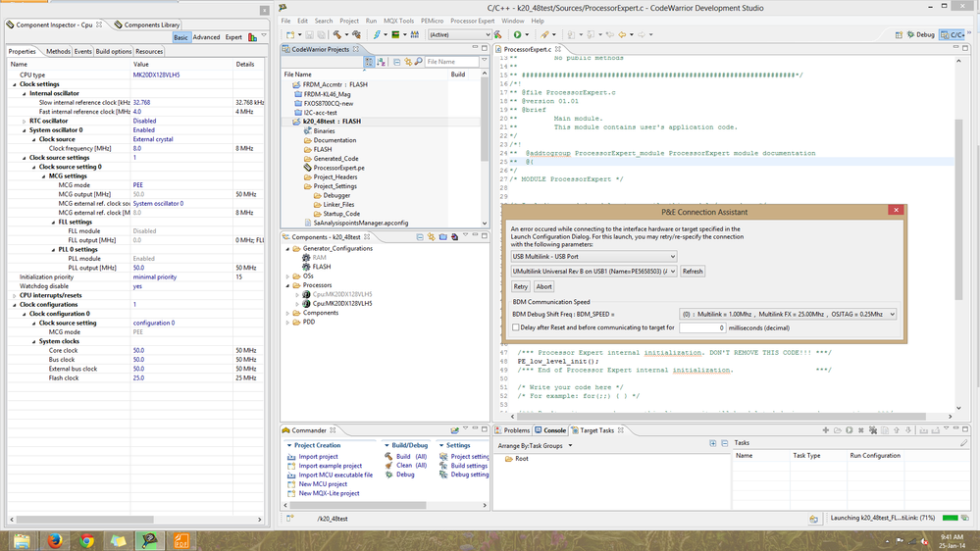This screenshot has height=551, width=980.
Task: Open the (Active) build configuration dropdown
Action: click(459, 35)
